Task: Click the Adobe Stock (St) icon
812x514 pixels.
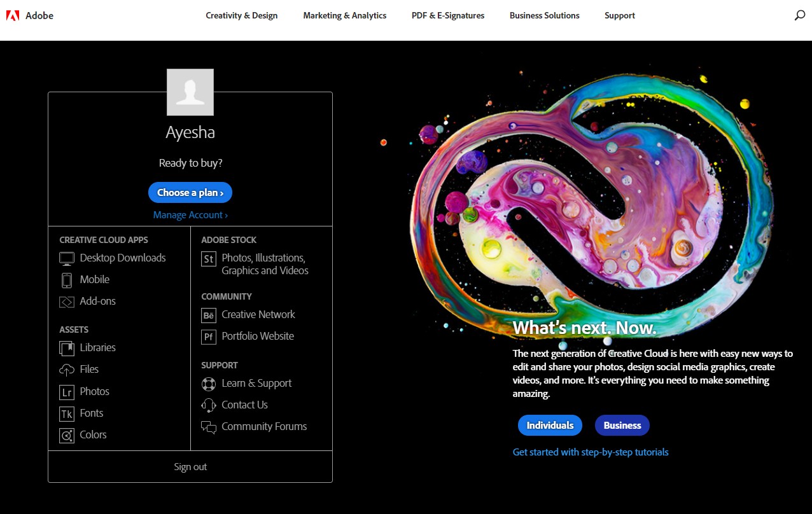Action: [x=209, y=259]
